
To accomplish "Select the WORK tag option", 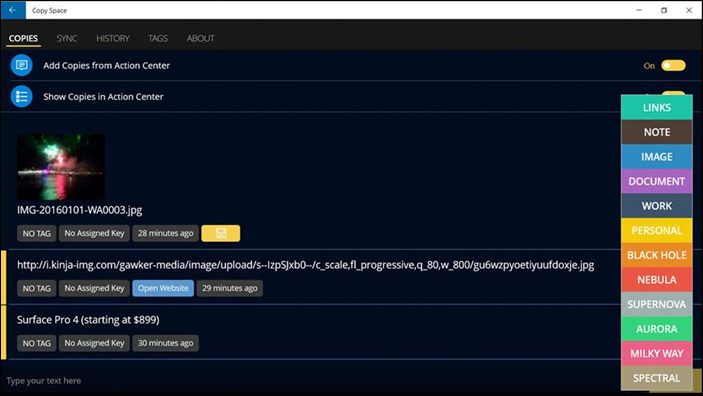I will [x=657, y=206].
